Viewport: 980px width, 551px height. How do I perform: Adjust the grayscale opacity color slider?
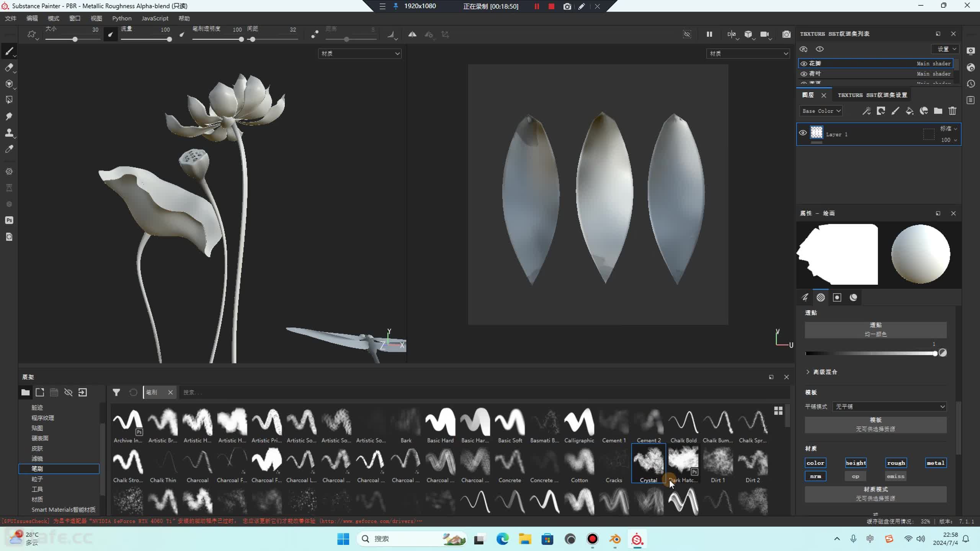coord(871,353)
